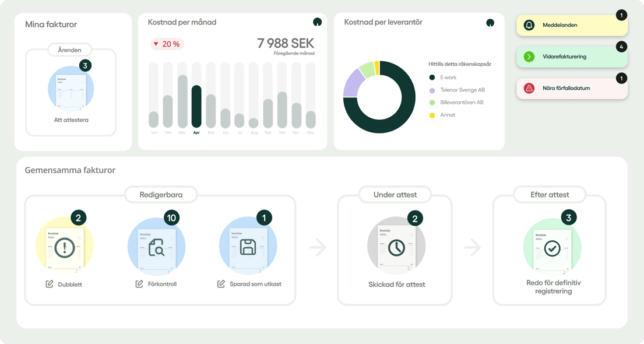Click the Telenor Sverige AB legend entry
The height and width of the screenshot is (344, 644).
pyautogui.click(x=457, y=90)
